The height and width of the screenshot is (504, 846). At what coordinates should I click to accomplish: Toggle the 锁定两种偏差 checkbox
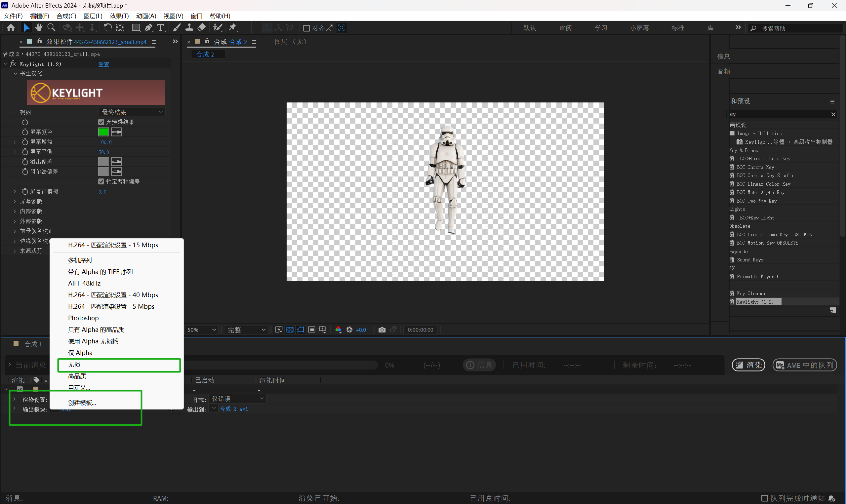[101, 181]
